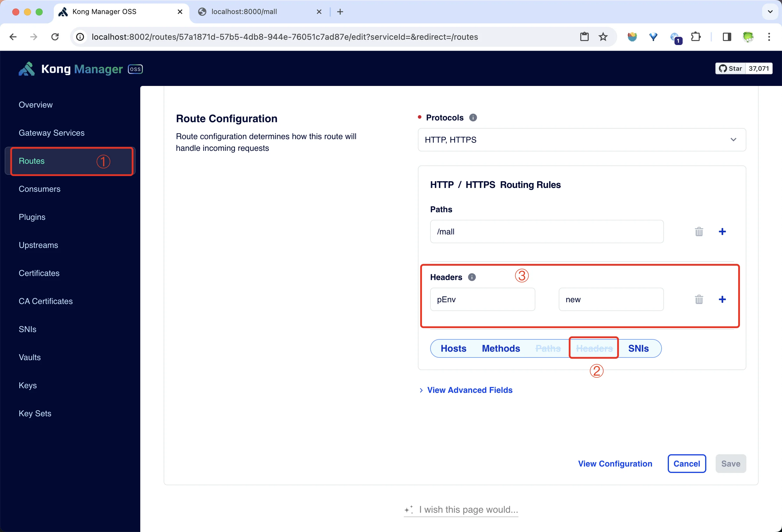Switch to localhost:8000/mall tab
782x532 pixels.
click(244, 12)
